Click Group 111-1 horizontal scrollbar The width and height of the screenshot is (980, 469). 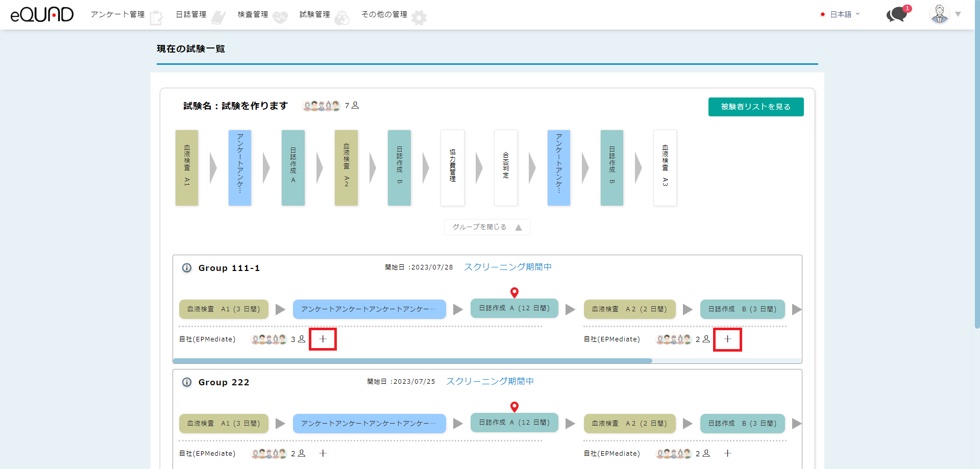click(412, 361)
